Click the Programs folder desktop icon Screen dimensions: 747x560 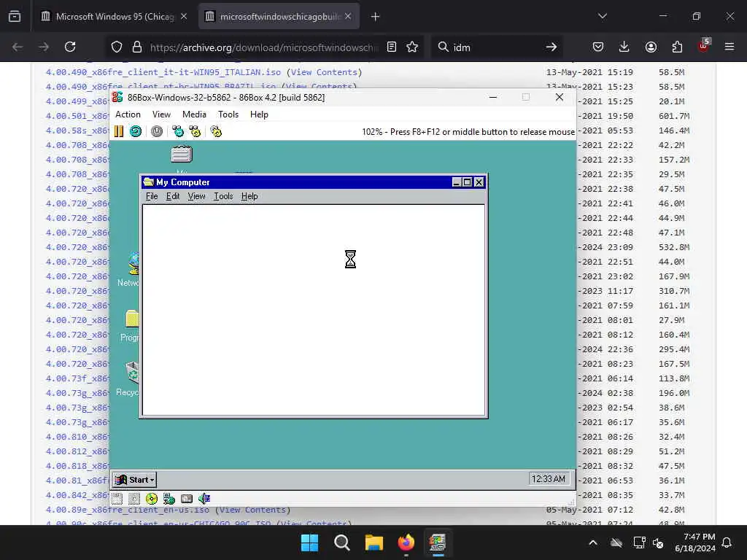132,319
